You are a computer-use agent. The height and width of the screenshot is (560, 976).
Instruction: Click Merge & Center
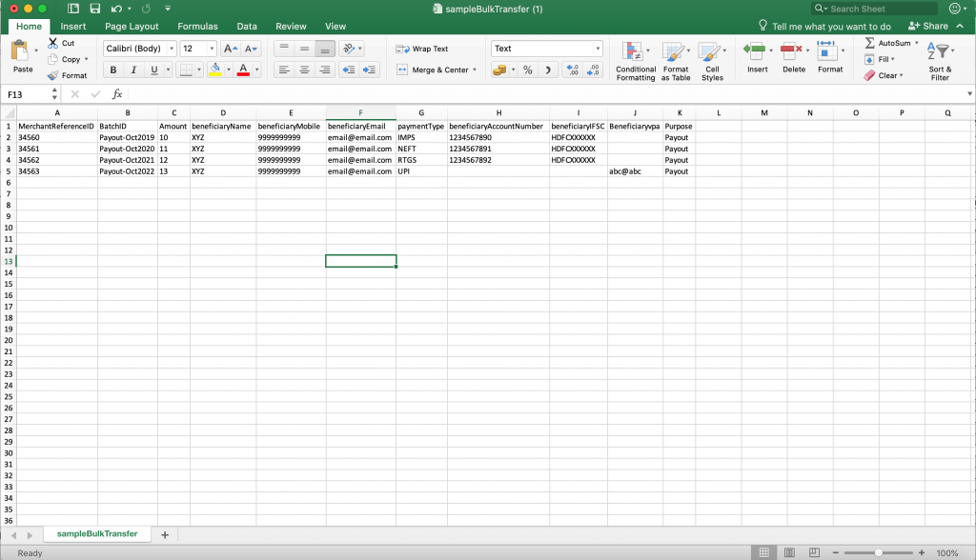(x=433, y=70)
